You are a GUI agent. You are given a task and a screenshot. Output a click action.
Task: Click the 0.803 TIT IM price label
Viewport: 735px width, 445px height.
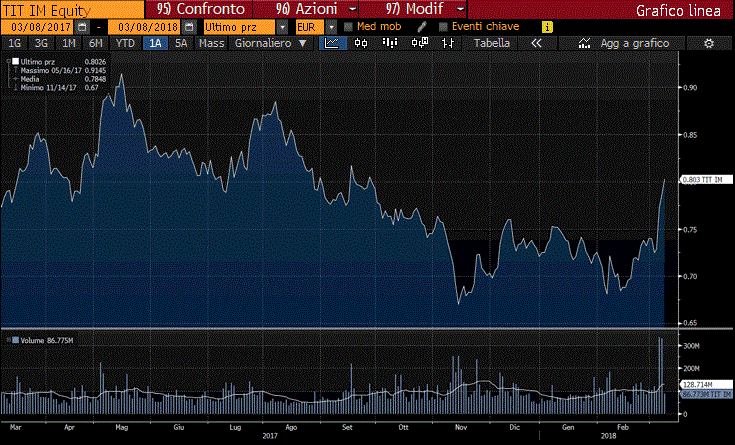coord(707,180)
